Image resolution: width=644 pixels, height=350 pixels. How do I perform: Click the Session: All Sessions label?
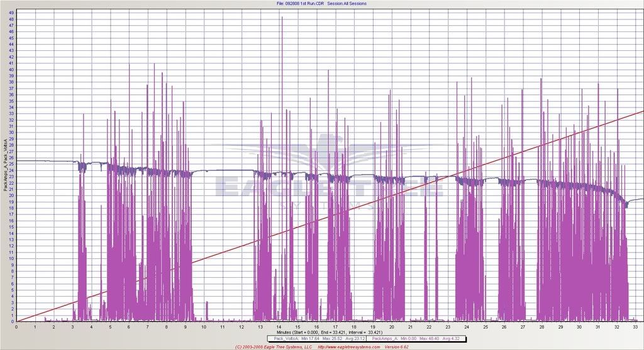(346, 3)
